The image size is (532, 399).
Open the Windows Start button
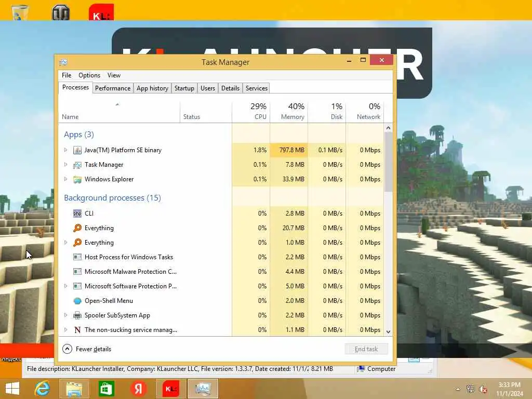coord(12,389)
